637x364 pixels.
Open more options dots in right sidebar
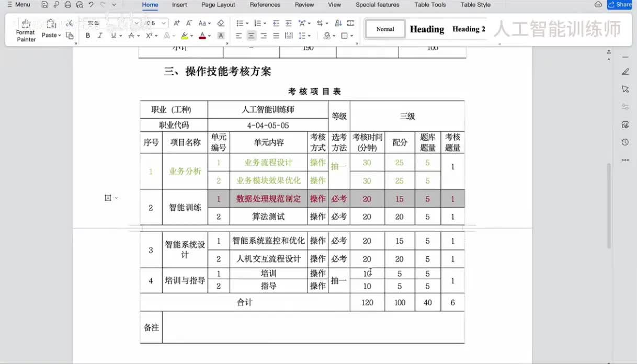(x=625, y=160)
